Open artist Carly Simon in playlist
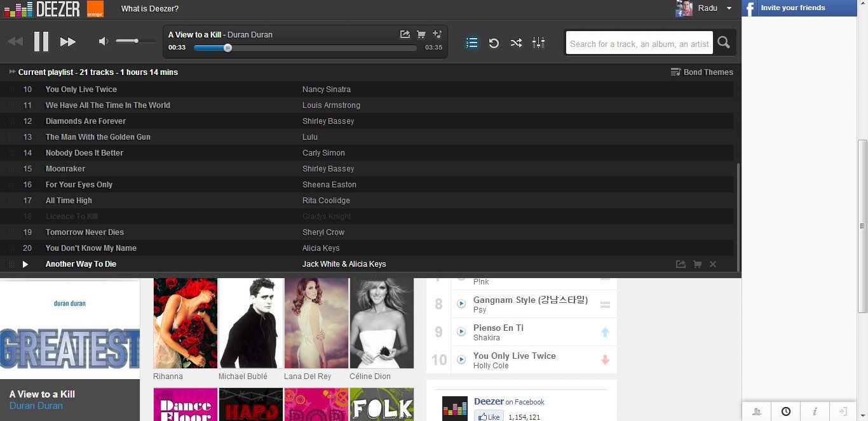 [323, 153]
